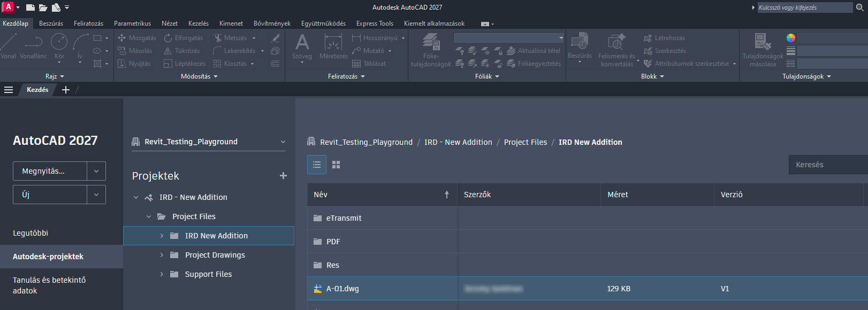Click the Keresés search field
Image resolution: width=868 pixels, height=310 pixels.
(828, 165)
